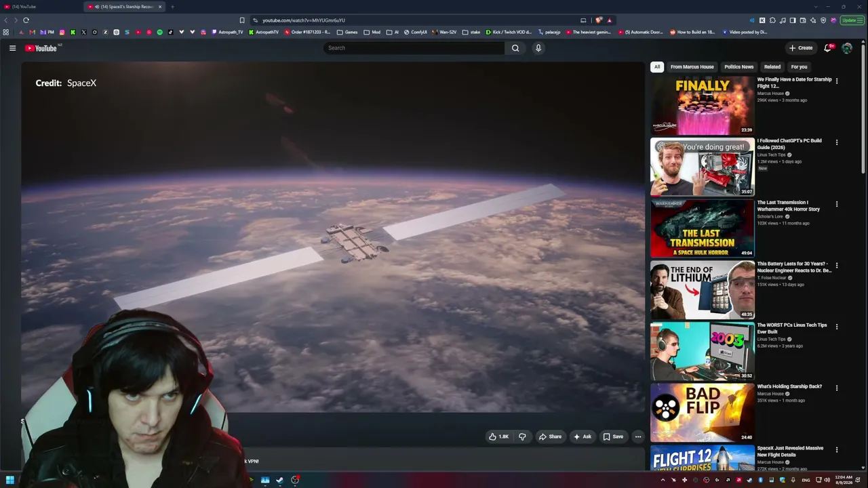Open Steam from the taskbar

pyautogui.click(x=279, y=480)
